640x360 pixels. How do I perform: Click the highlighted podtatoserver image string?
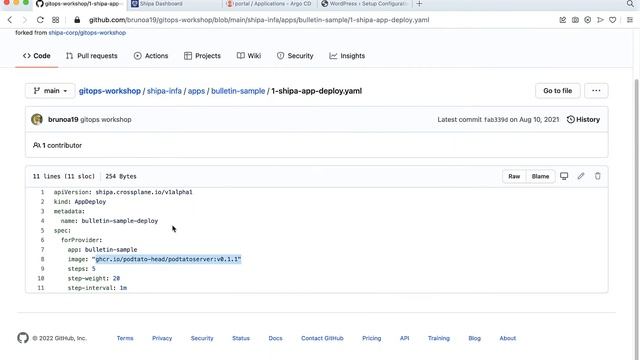168,259
